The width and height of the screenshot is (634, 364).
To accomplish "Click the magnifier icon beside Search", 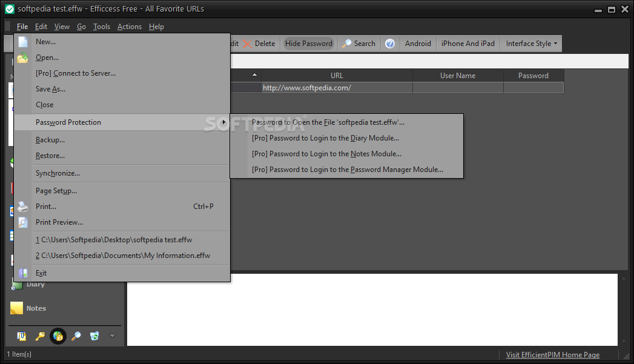I will tap(346, 44).
